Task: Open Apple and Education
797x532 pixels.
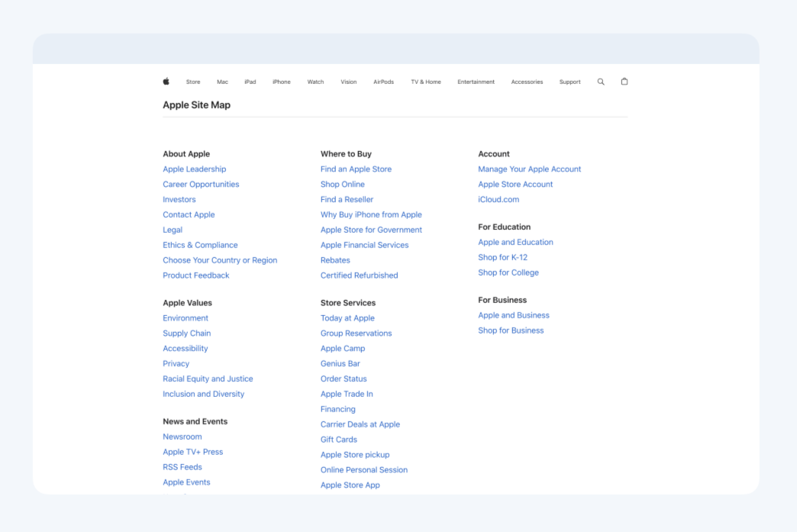Action: tap(515, 243)
